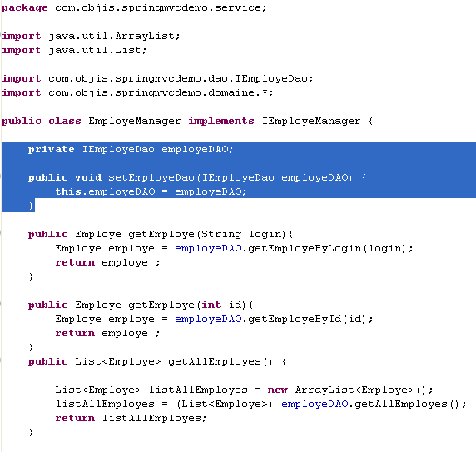Click this.employeDAO in the setter body

[x=105, y=191]
